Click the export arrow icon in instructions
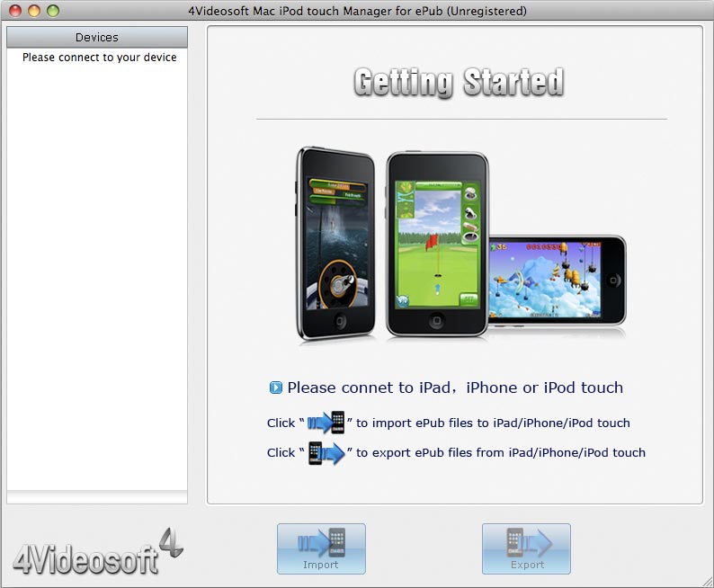This screenshot has height=588, width=714. [326, 453]
